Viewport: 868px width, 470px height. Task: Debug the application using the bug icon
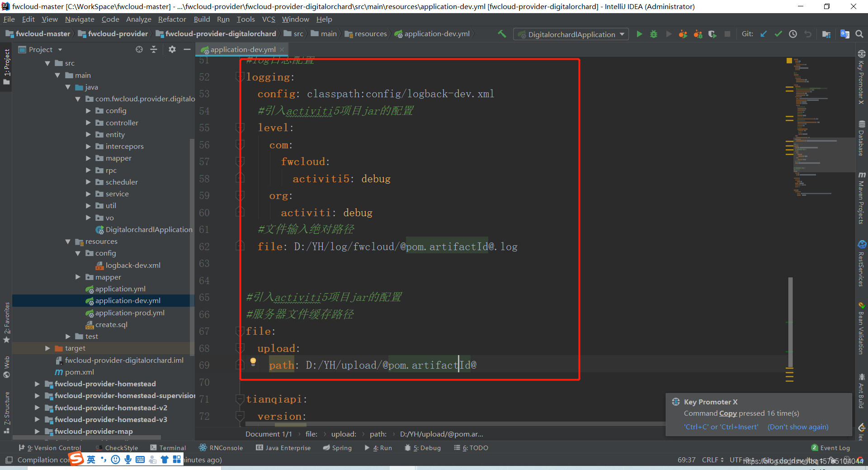click(x=654, y=34)
